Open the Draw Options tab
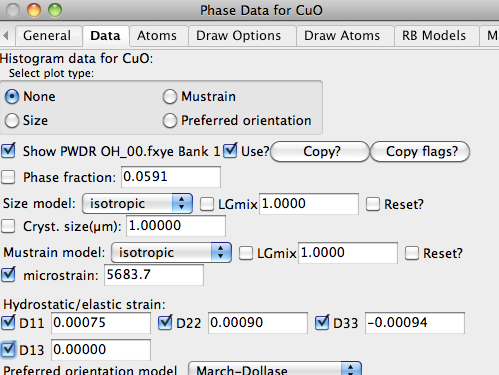499x375 pixels. point(239,36)
